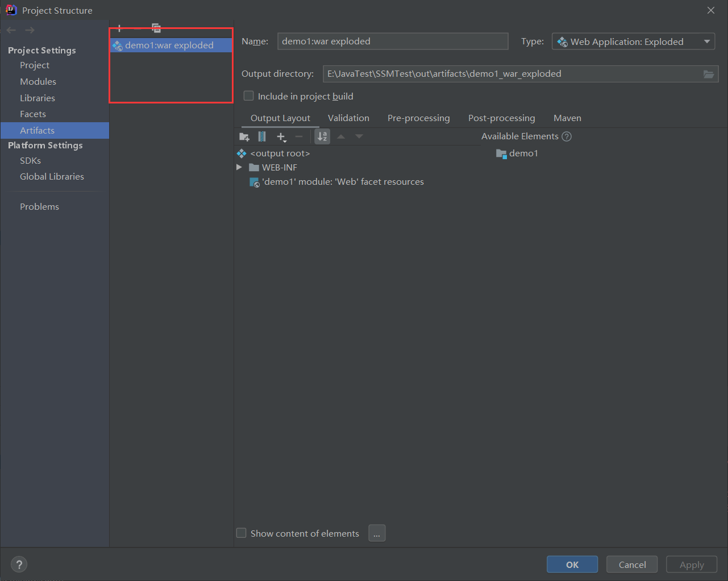
Task: Switch to the Validation tab
Action: (348, 118)
